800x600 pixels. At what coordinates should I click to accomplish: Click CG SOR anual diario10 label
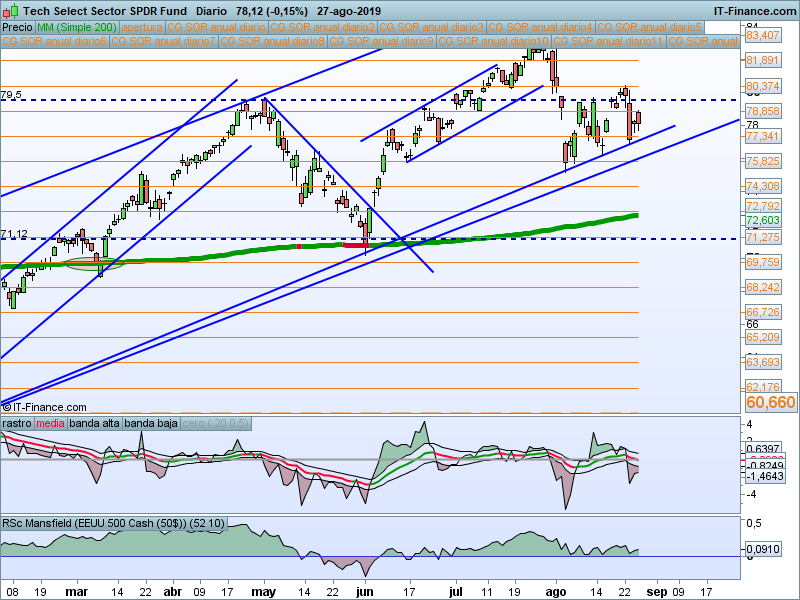494,41
